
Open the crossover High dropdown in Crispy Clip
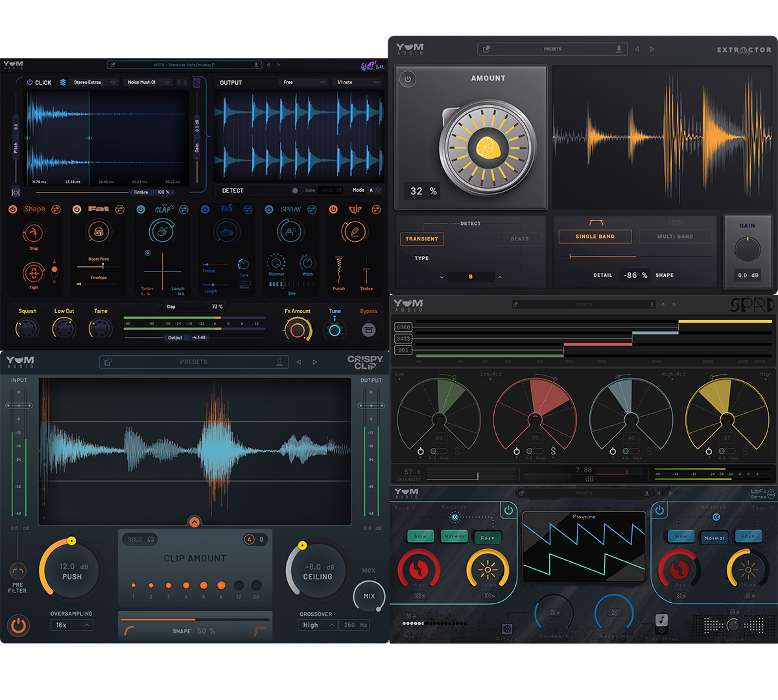pos(317,625)
